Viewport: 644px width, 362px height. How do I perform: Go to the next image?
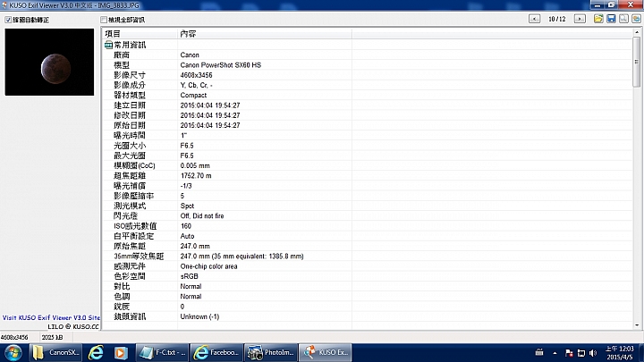point(580,19)
